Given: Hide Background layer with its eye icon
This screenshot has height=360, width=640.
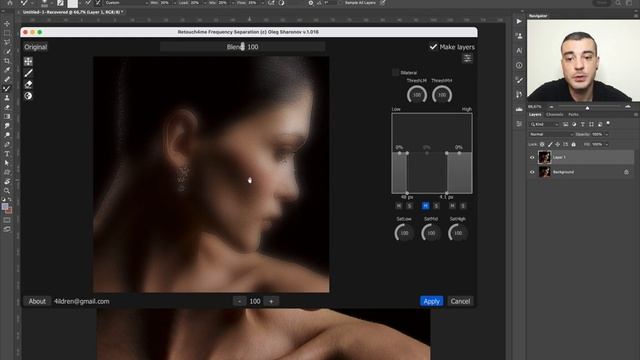Looking at the screenshot, I should pyautogui.click(x=532, y=172).
